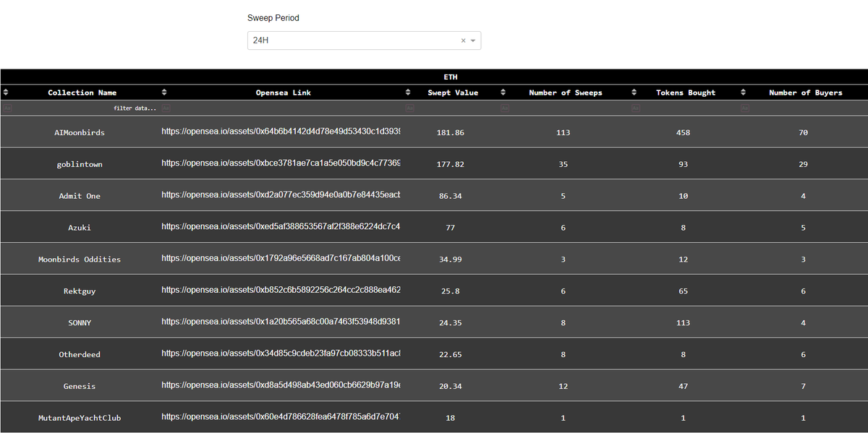Sort table by Opensea Link arrows
Image resolution: width=868 pixels, height=433 pixels.
pyautogui.click(x=163, y=93)
